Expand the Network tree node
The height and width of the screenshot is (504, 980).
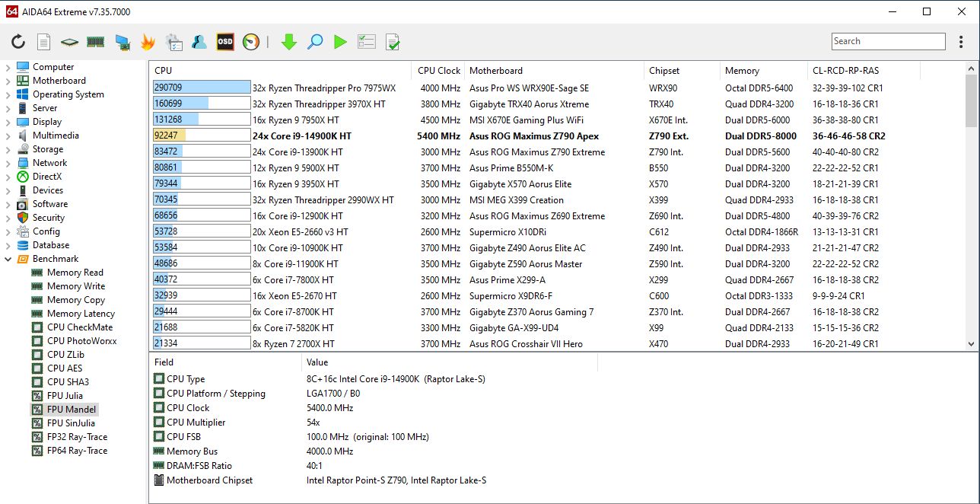[x=8, y=163]
